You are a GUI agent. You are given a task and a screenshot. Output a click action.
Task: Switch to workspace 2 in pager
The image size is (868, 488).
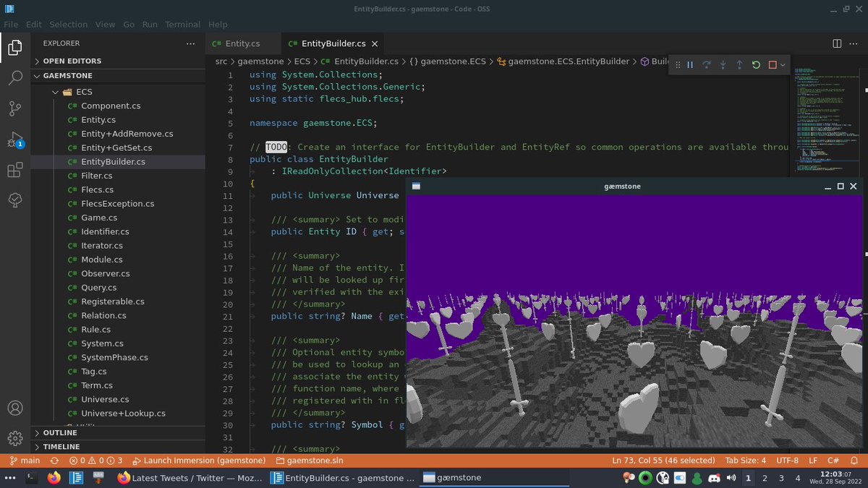(765, 478)
